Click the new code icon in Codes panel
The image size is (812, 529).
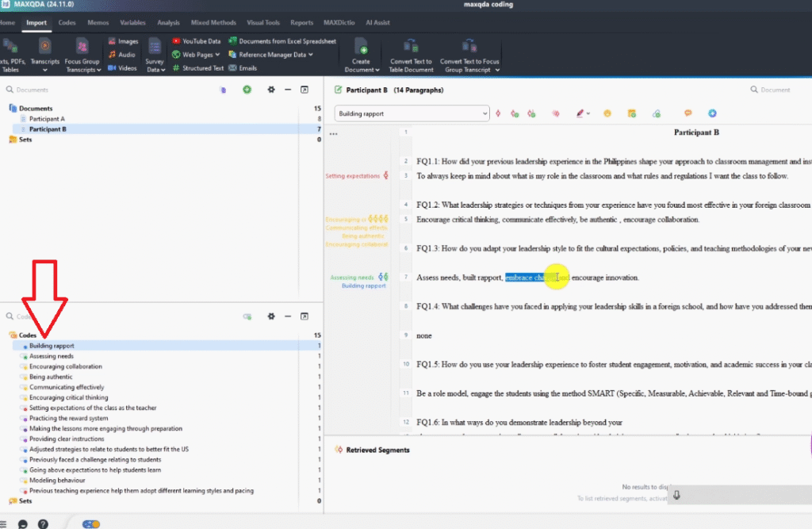tap(247, 316)
